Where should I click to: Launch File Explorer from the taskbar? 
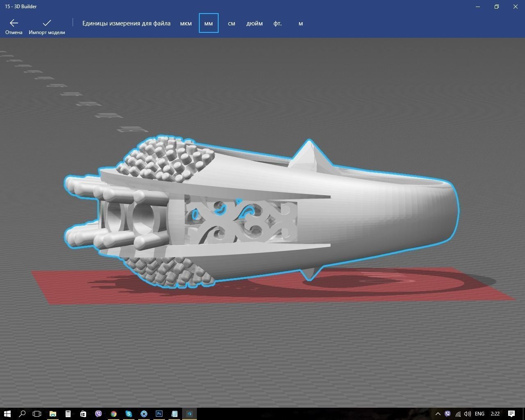pyautogui.click(x=53, y=414)
